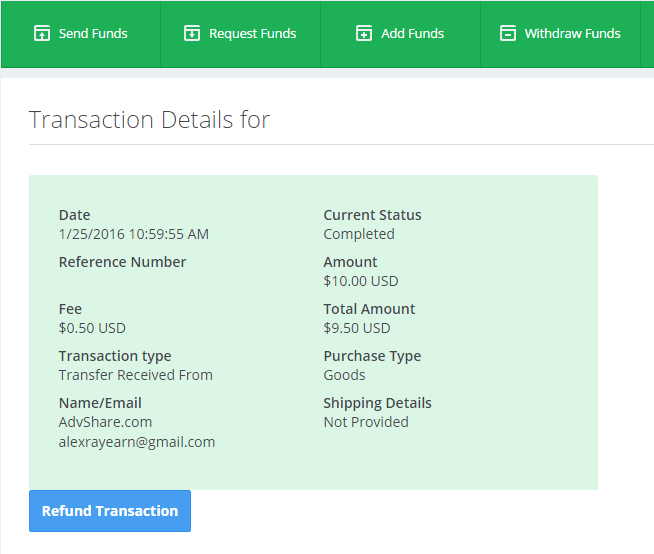Screen dimensions: 654x554
Task: Open the Request Funds menu item
Action: [252, 34]
